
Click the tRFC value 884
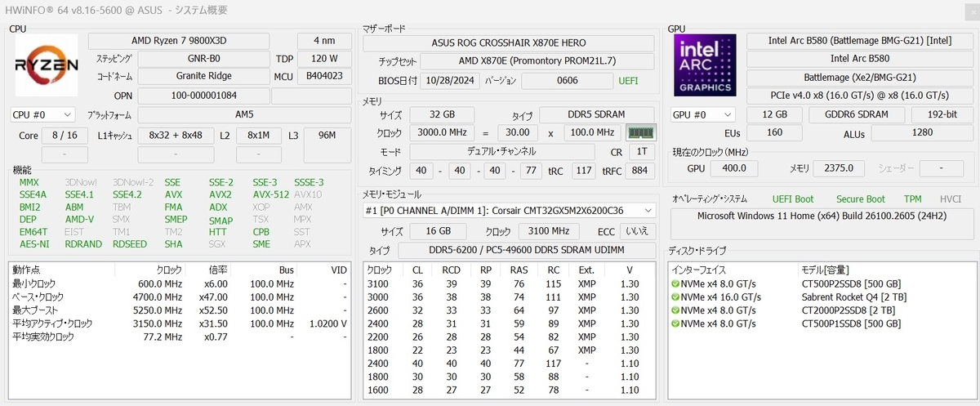(x=639, y=170)
